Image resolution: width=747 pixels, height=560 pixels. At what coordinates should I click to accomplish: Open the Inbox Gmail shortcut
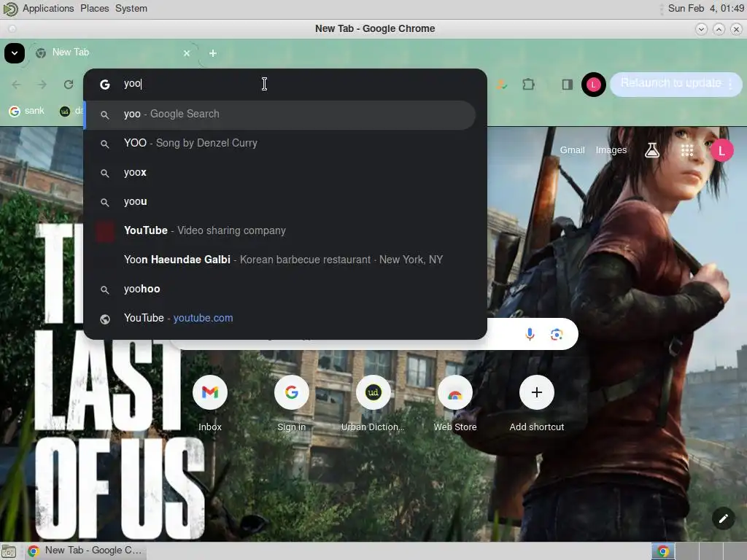click(x=210, y=402)
